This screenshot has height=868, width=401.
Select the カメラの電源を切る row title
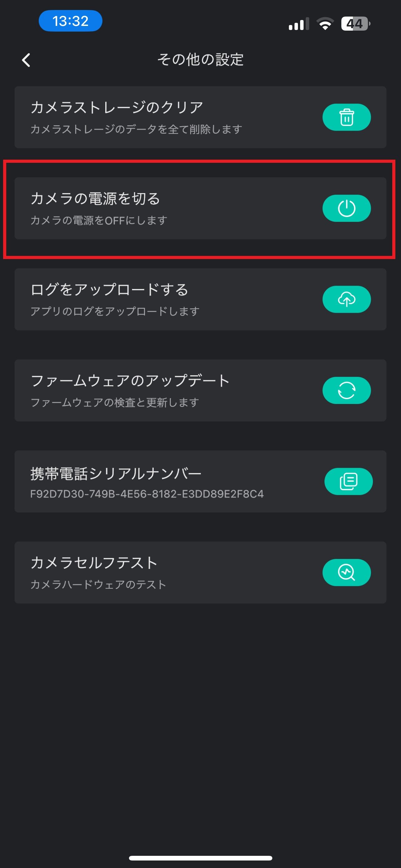click(x=95, y=198)
